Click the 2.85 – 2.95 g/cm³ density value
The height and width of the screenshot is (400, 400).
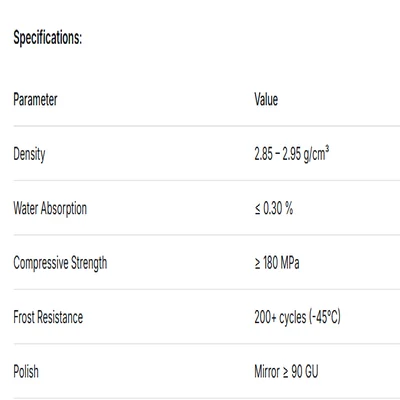point(292,154)
